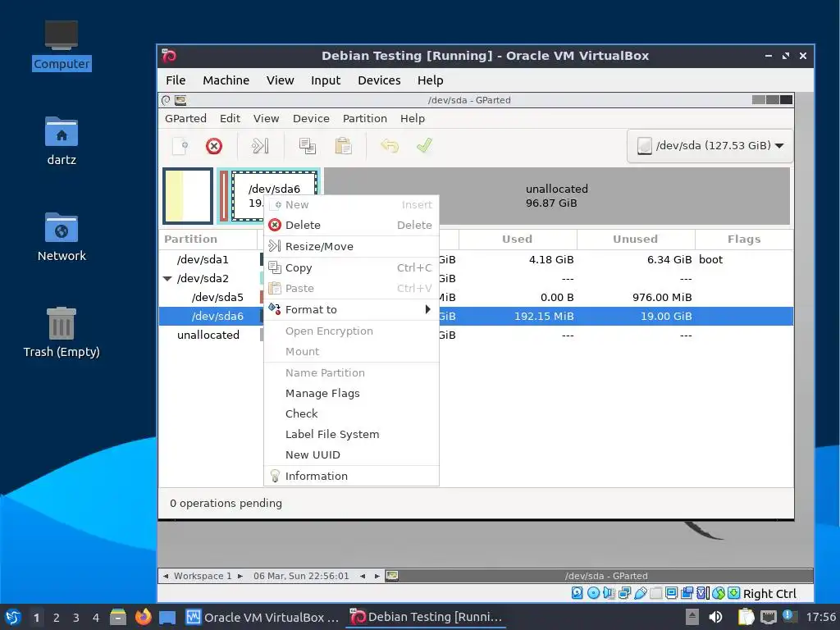Screen dimensions: 840x630
Task: Select Check in the context menu
Action: click(351, 413)
